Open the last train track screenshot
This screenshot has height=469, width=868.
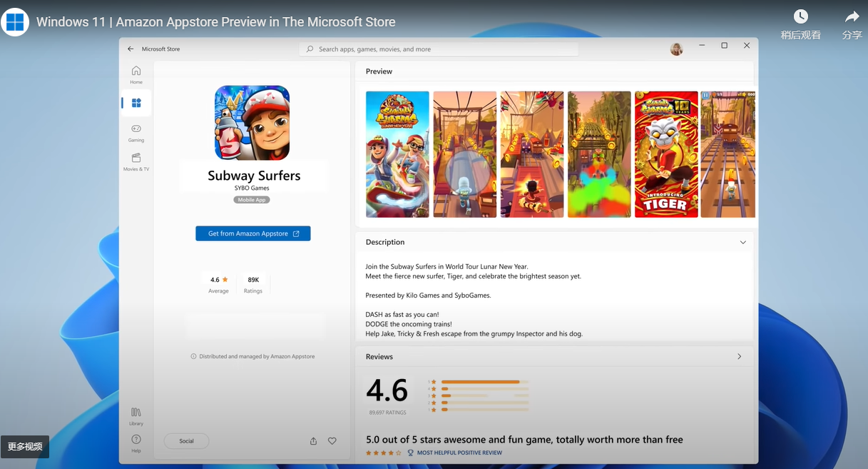727,154
